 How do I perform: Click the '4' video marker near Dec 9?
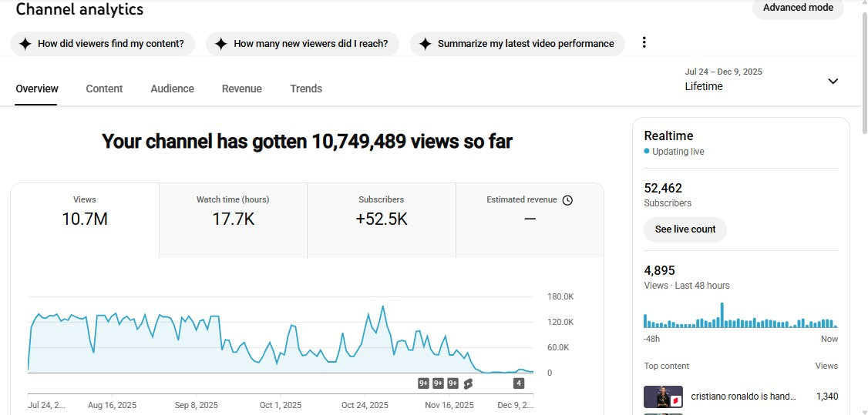[519, 383]
